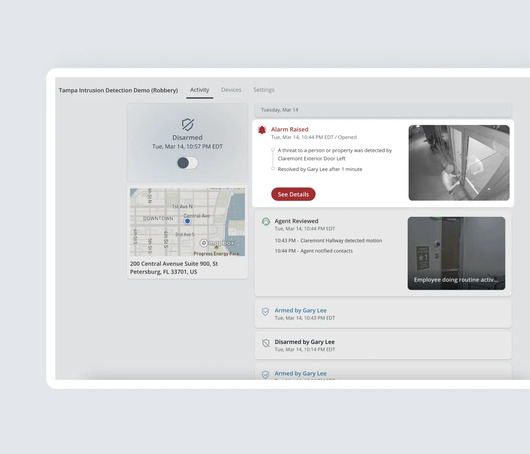
Task: Click Employee doing routine activity caption
Action: coord(456,280)
